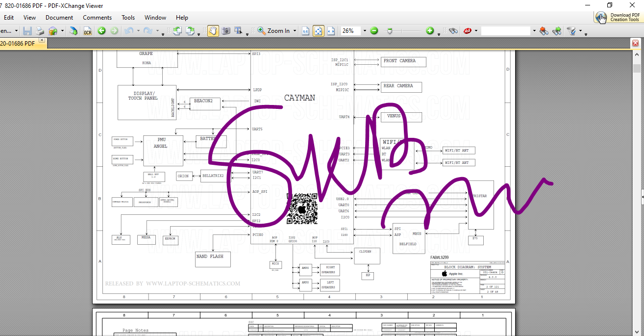This screenshot has width=644, height=336.
Task: Find next search result
Action: pyautogui.click(x=557, y=31)
